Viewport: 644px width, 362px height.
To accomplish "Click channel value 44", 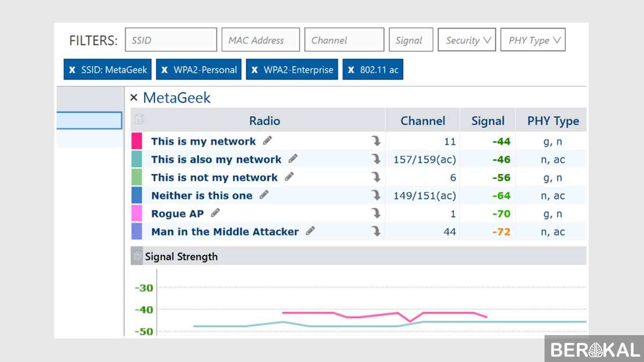I will point(450,232).
